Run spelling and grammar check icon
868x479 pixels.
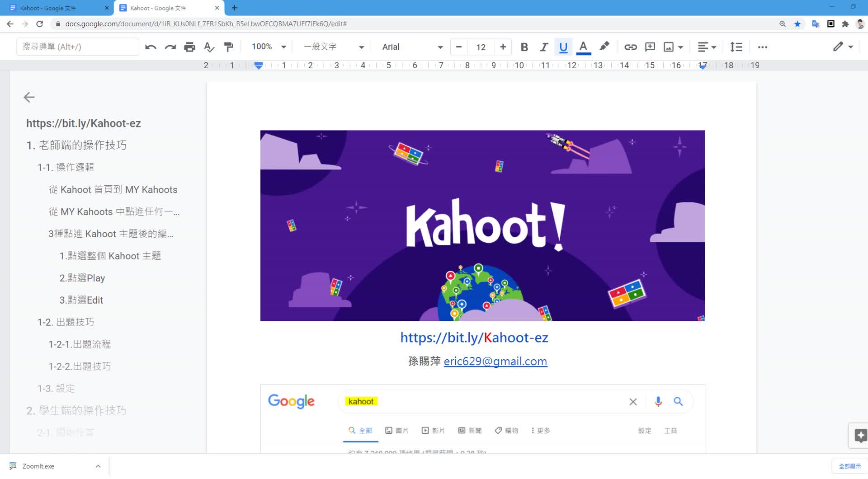[209, 47]
